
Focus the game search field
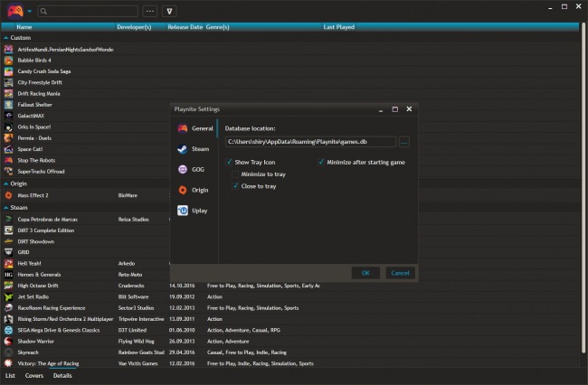[x=88, y=11]
